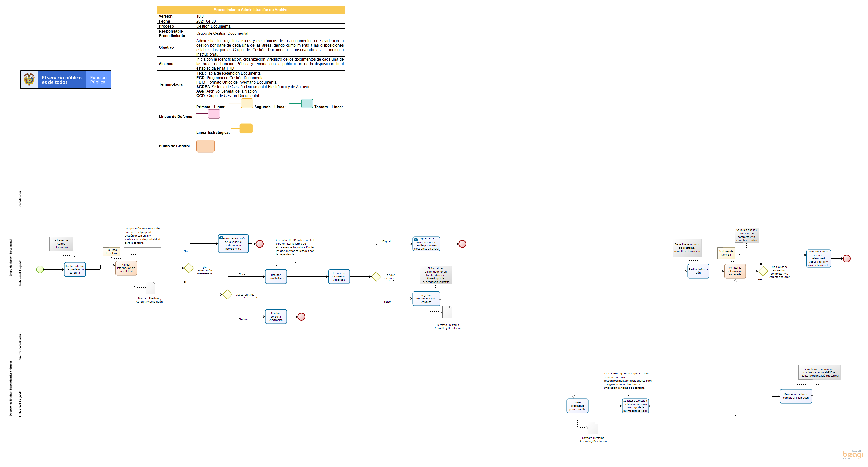Click the 'Procedimiento Administración de Archivo' table header
The height and width of the screenshot is (467, 868).
tap(251, 10)
